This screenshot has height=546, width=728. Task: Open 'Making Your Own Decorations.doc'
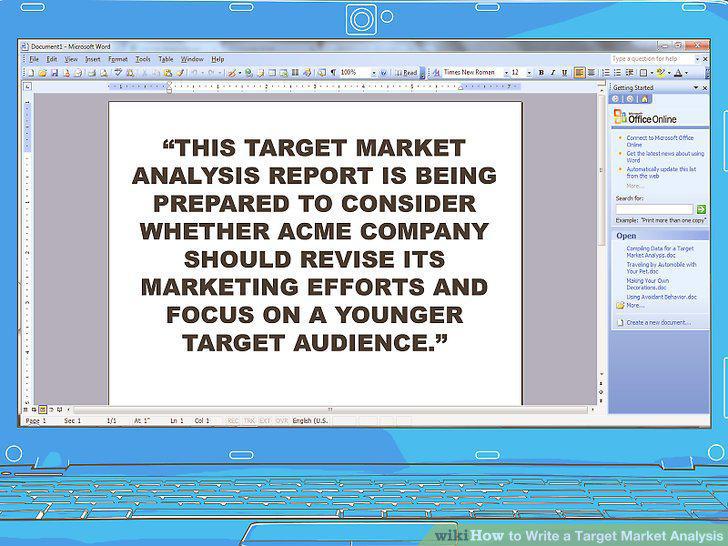[x=648, y=284]
